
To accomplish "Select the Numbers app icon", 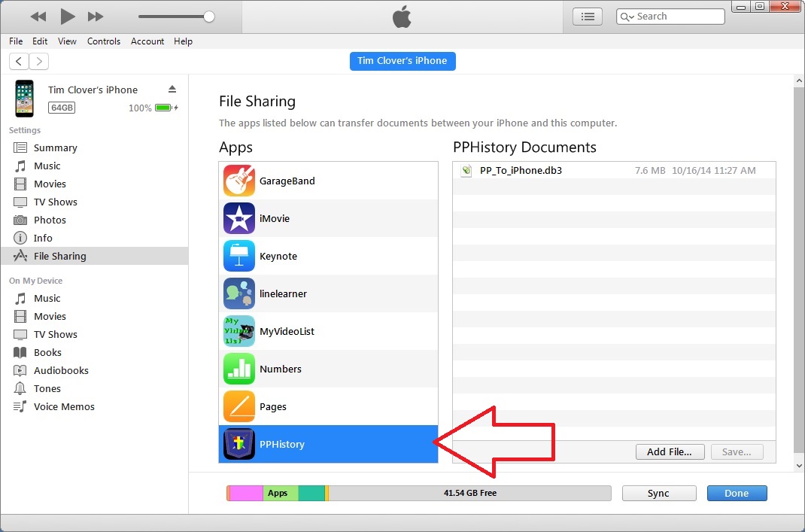I will (x=239, y=369).
